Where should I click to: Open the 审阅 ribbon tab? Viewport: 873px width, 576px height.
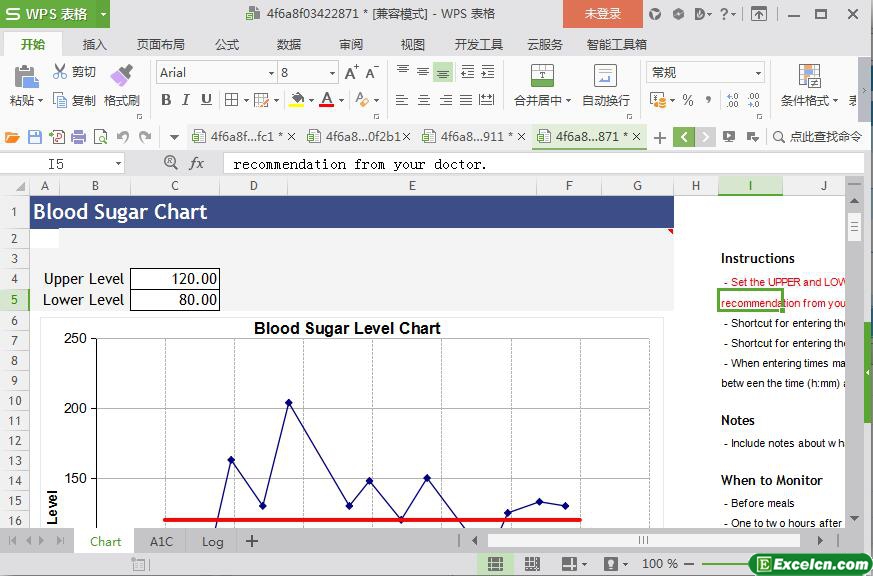click(351, 45)
